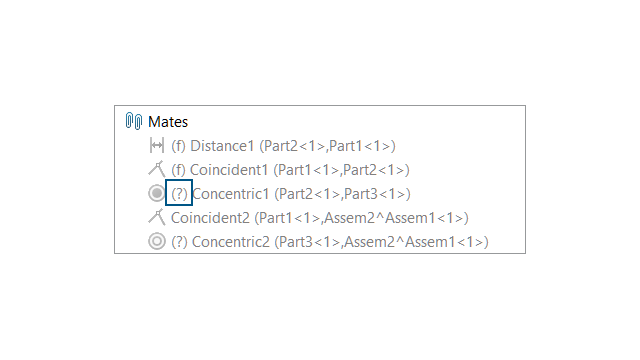Click the (f) prefix before Coincident1
This screenshot has height=360, width=640.
pyautogui.click(x=178, y=170)
